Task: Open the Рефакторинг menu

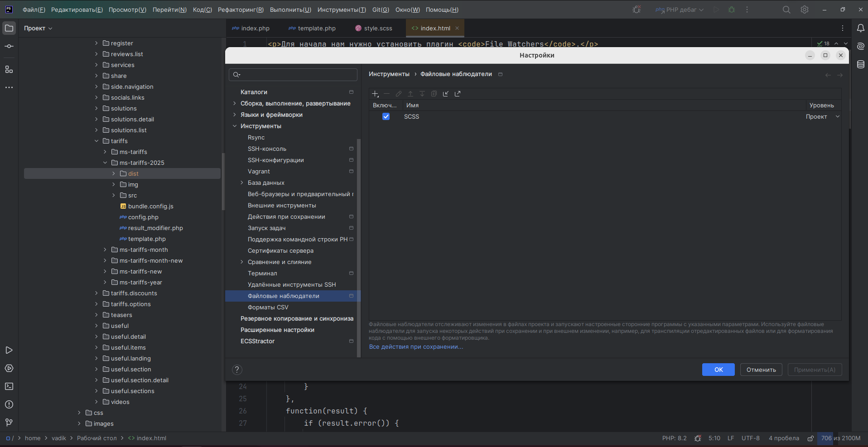Action: click(240, 10)
